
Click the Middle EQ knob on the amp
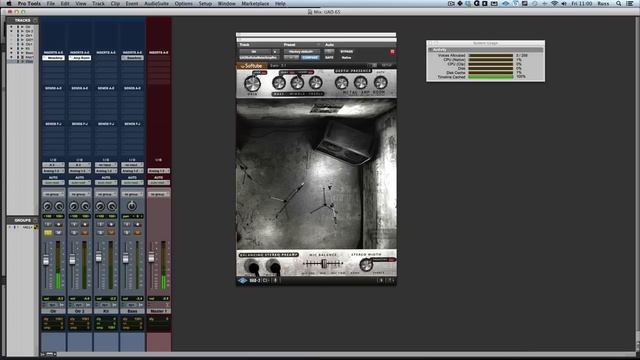click(297, 83)
